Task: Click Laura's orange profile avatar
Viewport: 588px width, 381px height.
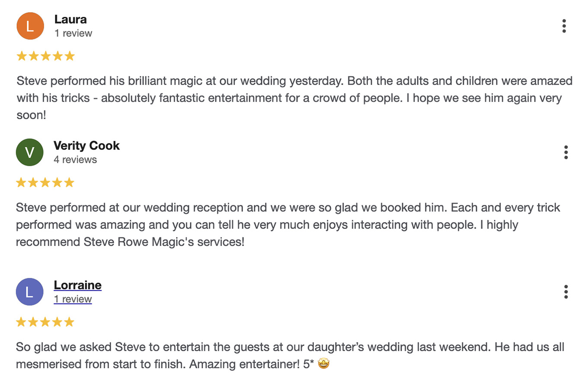Action: [x=30, y=26]
